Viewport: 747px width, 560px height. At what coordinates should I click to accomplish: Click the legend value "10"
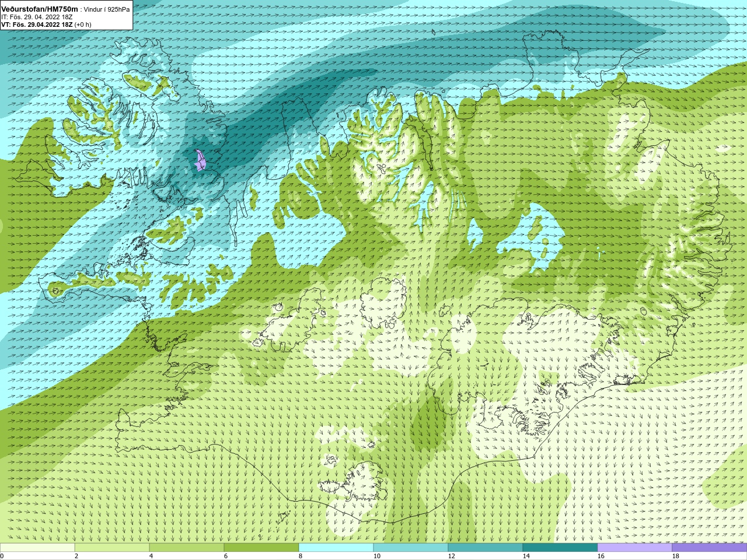[376, 556]
